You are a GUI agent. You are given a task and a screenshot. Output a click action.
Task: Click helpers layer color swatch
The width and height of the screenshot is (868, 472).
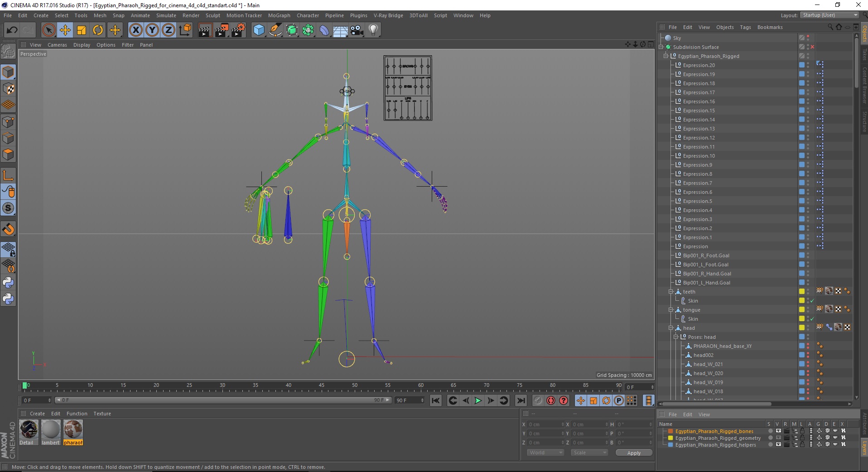coord(670,445)
